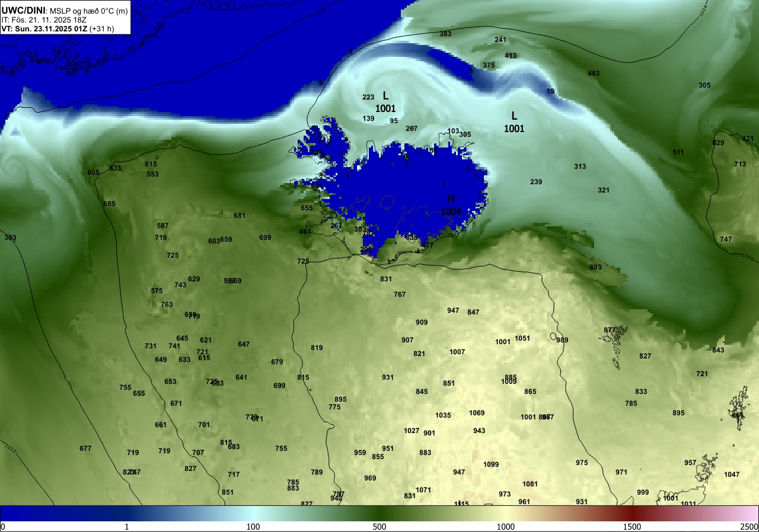
Task: Click the 'H 1004' high pressure marker
Action: 451,205
